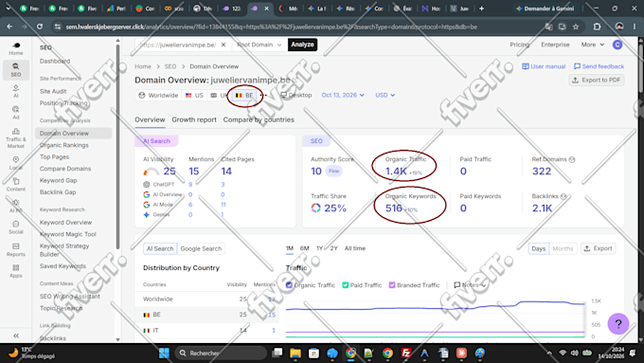Select Google Search distribution toggle
Screen dimensions: 644x363
tap(201, 248)
